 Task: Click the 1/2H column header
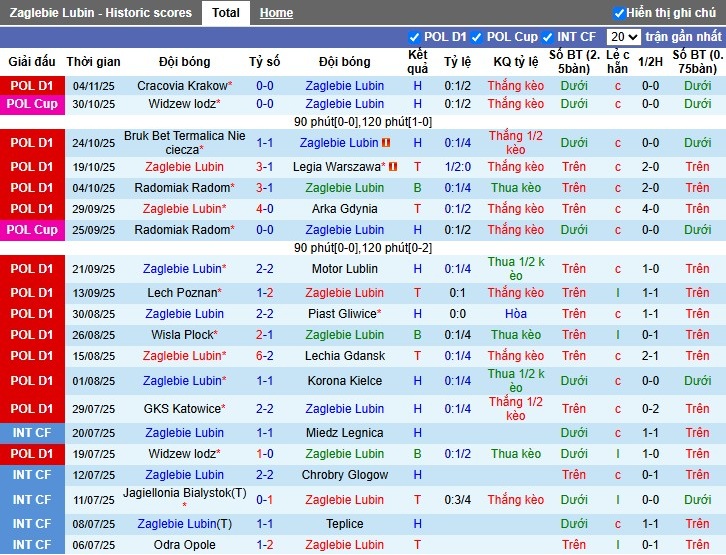tap(650, 62)
